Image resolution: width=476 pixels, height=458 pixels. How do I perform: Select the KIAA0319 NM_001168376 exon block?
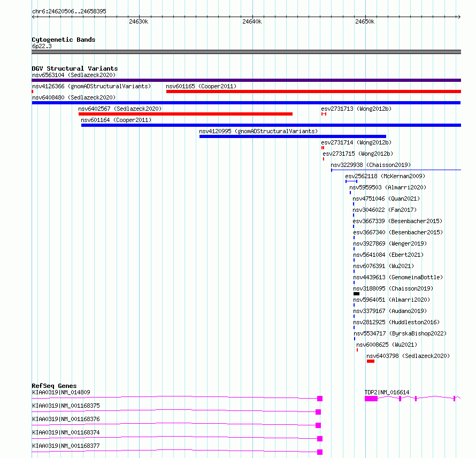[318, 425]
